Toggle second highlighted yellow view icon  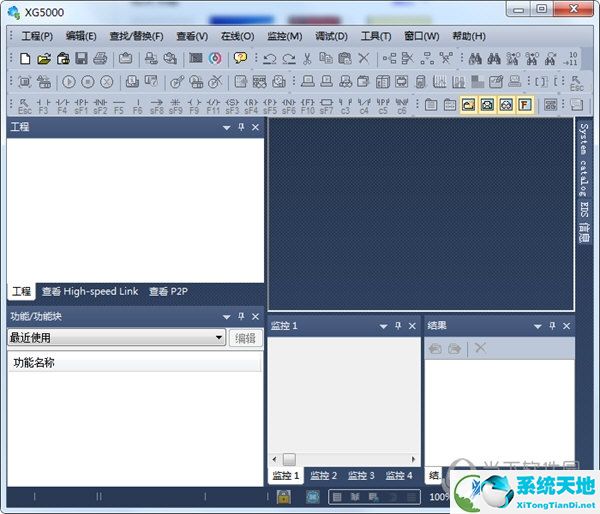point(488,104)
